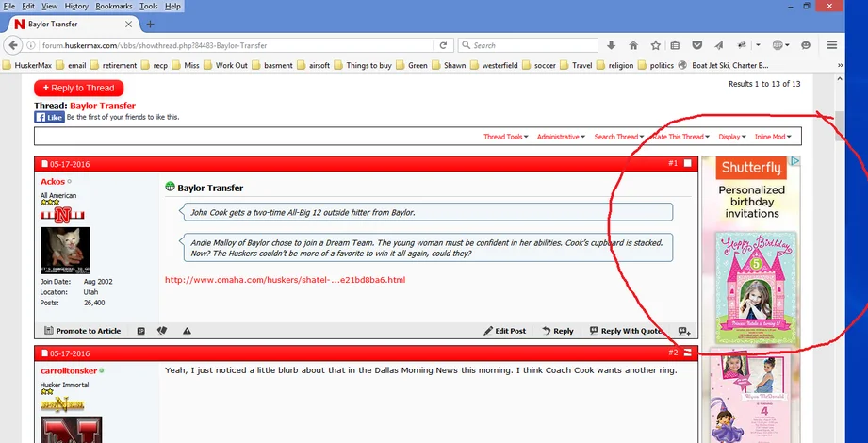This screenshot has width=868, height=443.
Task: Show bookmarks list clipboard icon
Action: tap(675, 45)
